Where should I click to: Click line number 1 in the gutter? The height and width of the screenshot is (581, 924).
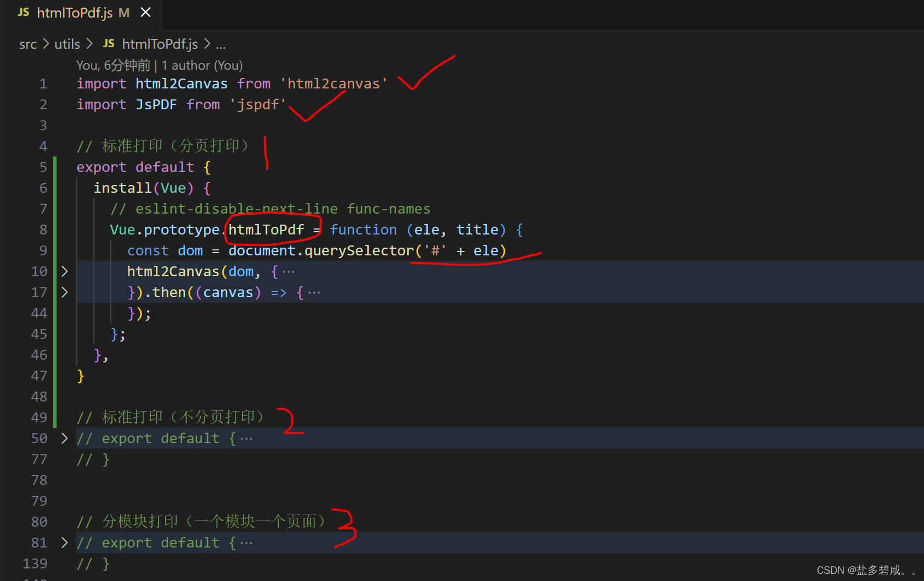coord(43,84)
